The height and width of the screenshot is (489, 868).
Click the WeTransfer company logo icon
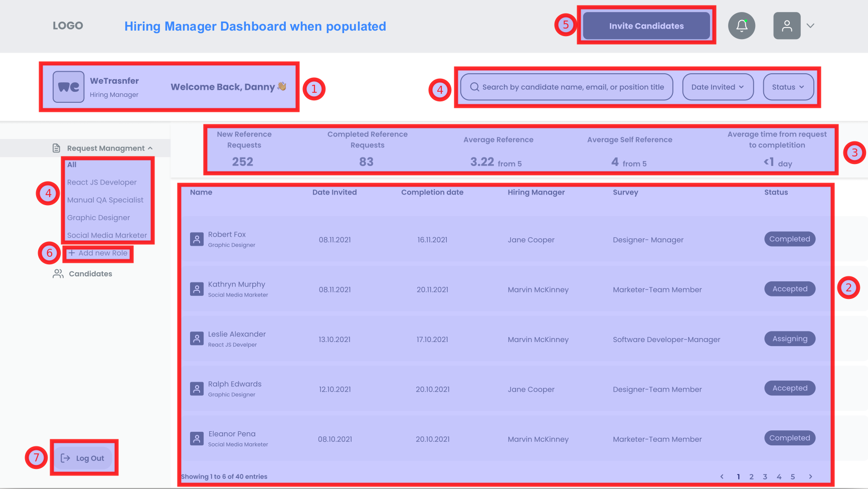[x=69, y=87]
